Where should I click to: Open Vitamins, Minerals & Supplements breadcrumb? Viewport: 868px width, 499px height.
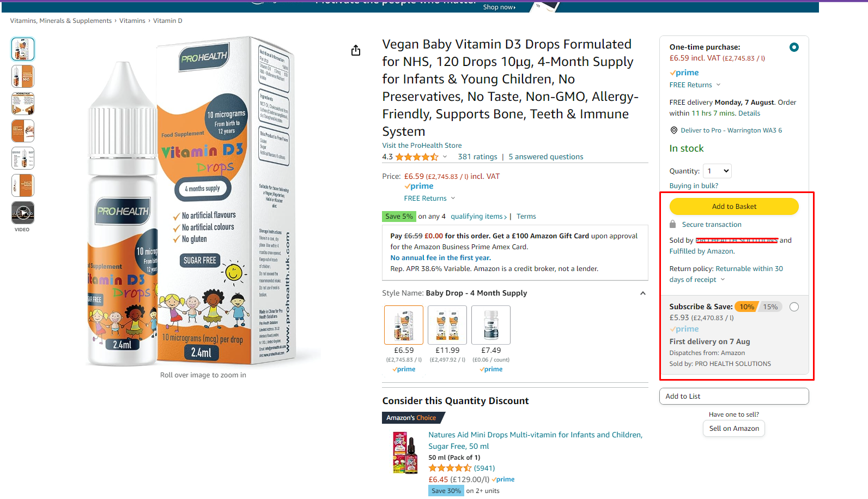pyautogui.click(x=61, y=21)
